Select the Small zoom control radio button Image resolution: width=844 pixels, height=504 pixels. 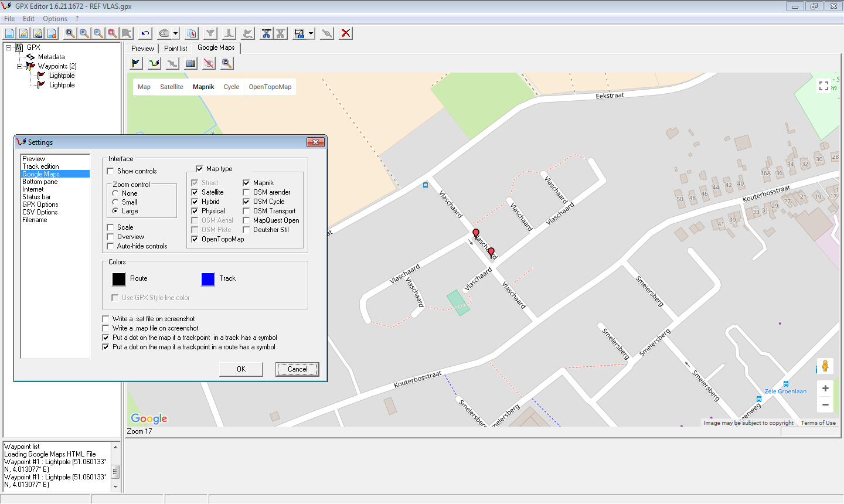[x=115, y=202]
